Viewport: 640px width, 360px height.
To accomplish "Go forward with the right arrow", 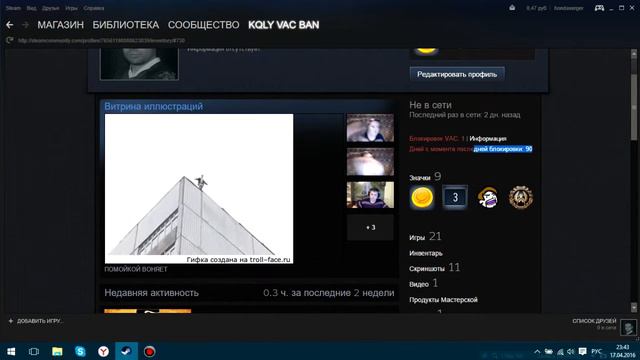I will 25,25.
